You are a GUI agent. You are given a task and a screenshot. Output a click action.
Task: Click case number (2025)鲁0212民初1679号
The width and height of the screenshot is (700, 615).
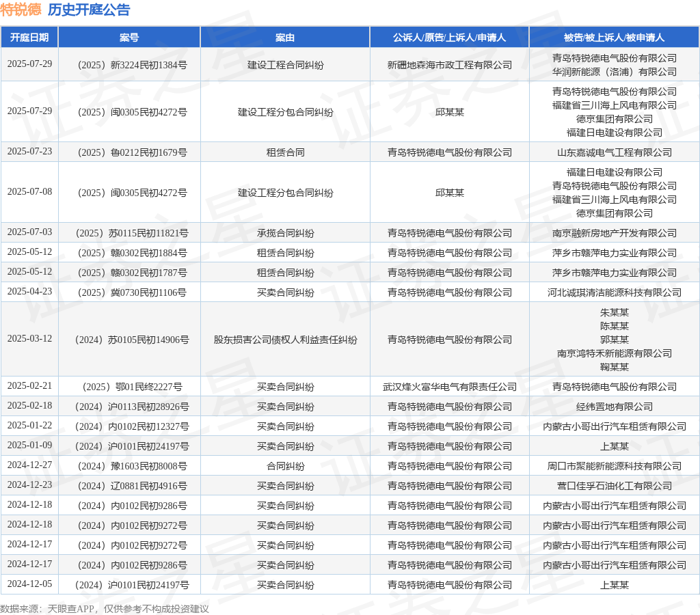(x=129, y=152)
